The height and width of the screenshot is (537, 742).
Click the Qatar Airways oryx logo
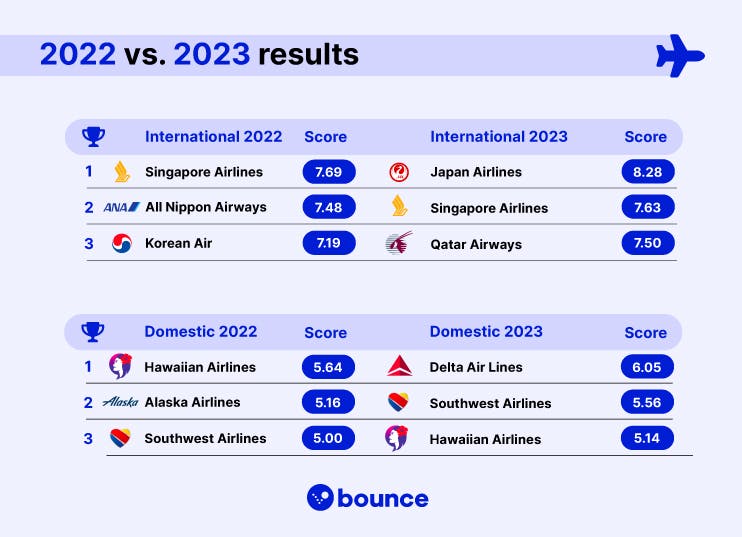click(x=398, y=244)
